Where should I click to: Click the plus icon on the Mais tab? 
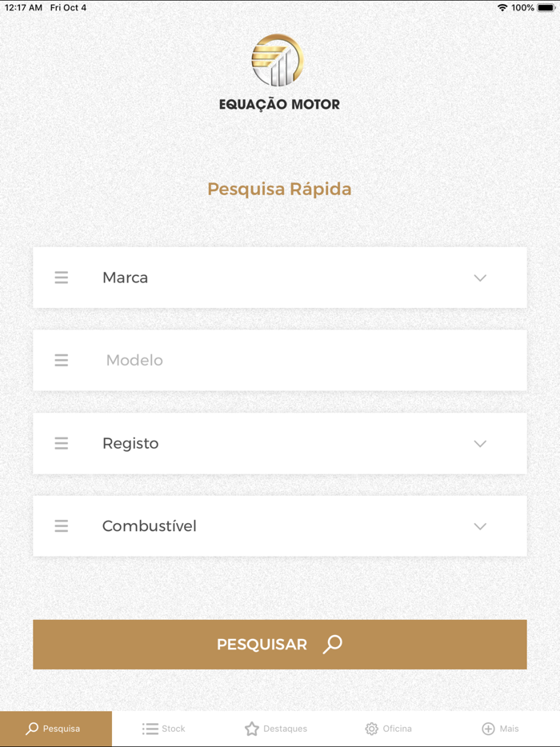pyautogui.click(x=487, y=729)
